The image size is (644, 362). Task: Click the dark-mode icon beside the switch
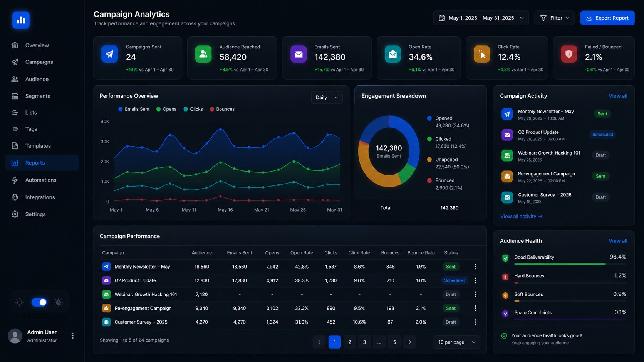click(59, 302)
